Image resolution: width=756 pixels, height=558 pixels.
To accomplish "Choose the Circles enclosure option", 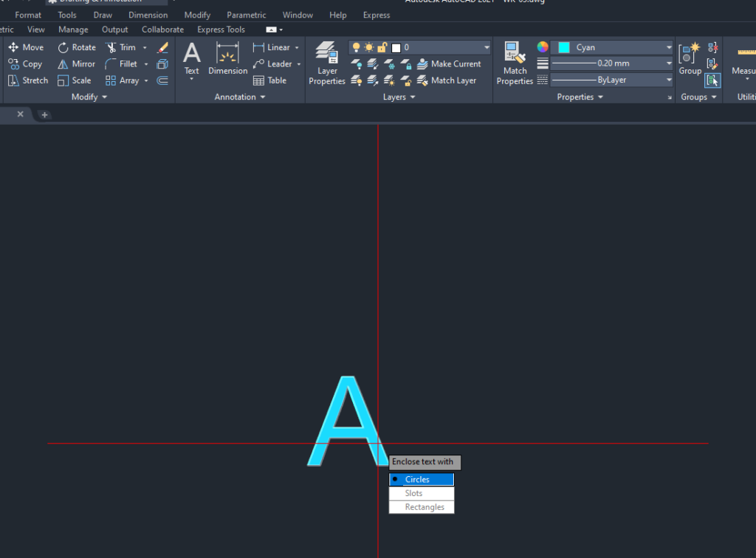I will (x=422, y=480).
